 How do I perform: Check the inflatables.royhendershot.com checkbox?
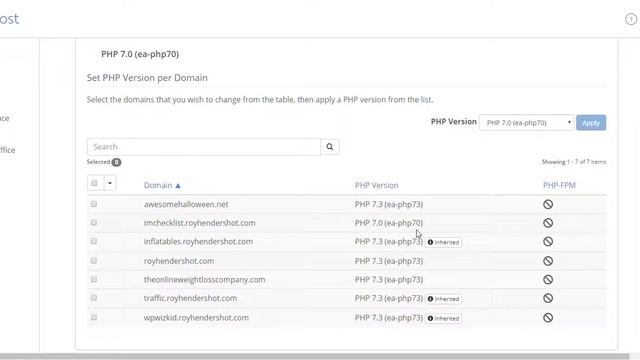(x=94, y=241)
